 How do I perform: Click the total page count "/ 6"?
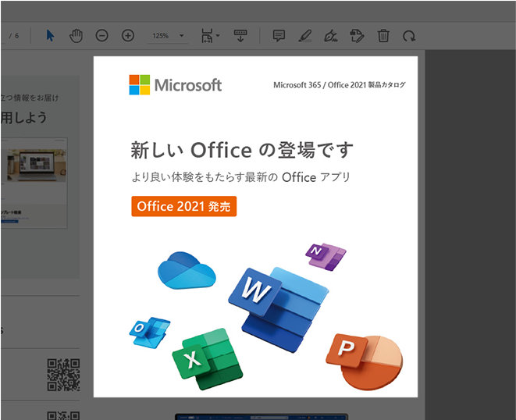click(x=14, y=36)
